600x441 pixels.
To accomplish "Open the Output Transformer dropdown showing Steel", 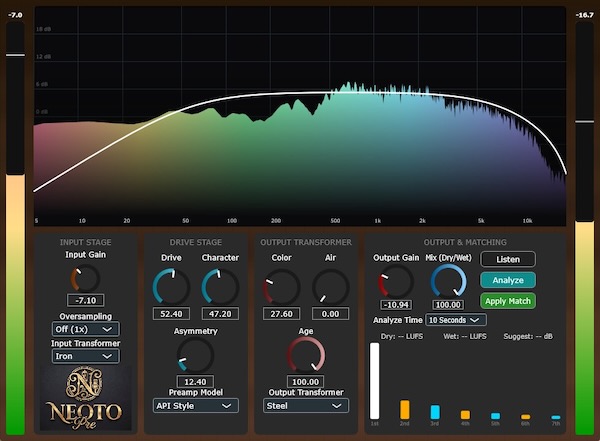I will (306, 406).
